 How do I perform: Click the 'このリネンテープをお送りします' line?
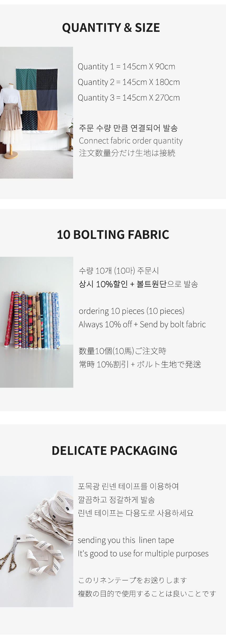click(x=132, y=580)
